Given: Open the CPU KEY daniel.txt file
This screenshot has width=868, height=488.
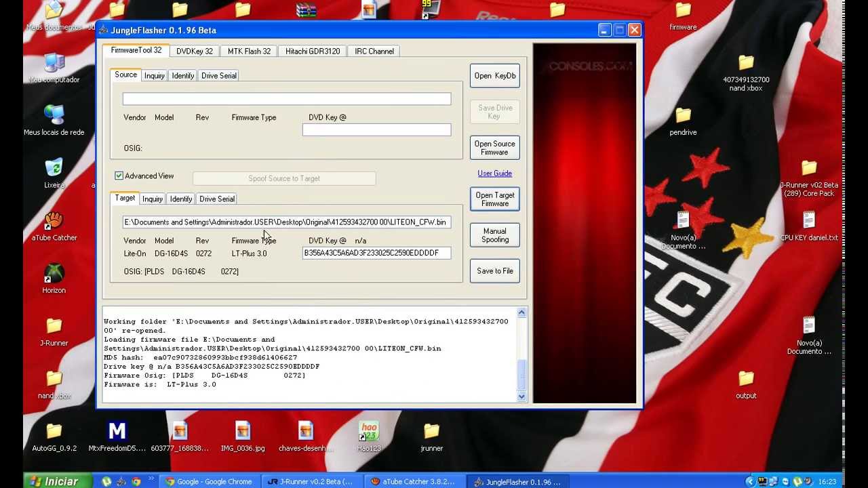Looking at the screenshot, I should click(x=809, y=222).
